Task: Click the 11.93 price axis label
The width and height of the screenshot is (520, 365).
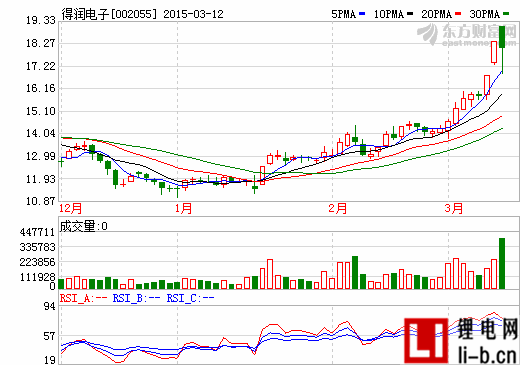Action: [41, 179]
